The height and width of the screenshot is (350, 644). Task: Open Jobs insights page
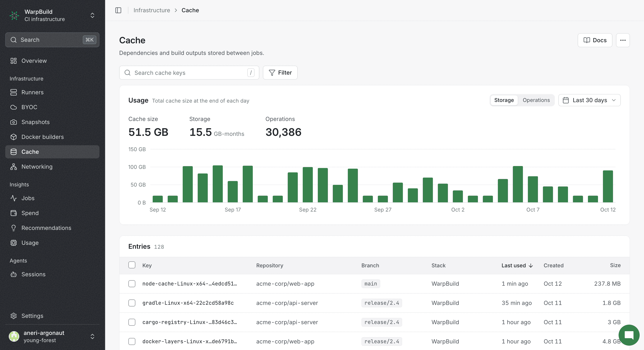pyautogui.click(x=52, y=198)
